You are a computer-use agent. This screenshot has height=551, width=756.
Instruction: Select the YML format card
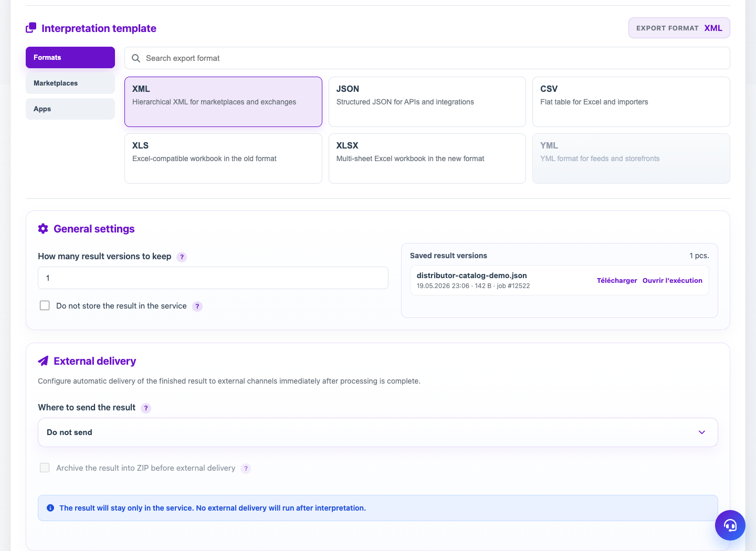631,158
